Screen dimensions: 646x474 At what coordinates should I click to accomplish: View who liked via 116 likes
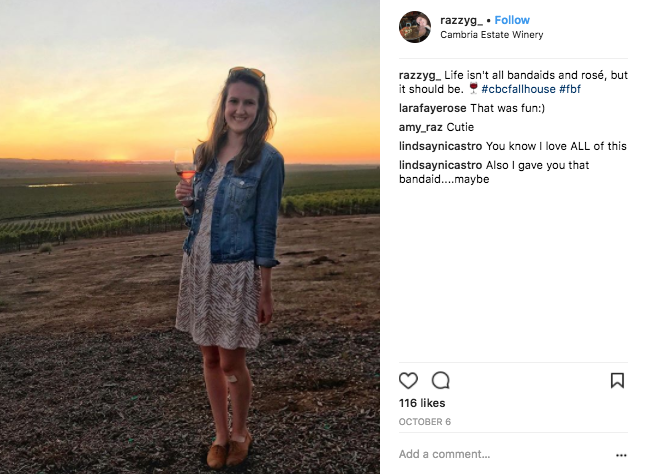422,403
